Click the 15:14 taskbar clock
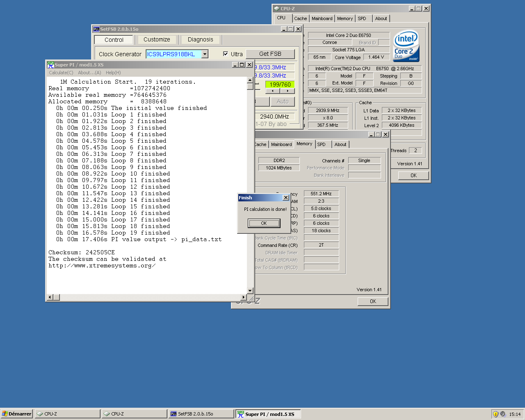525x420 pixels. (x=515, y=414)
